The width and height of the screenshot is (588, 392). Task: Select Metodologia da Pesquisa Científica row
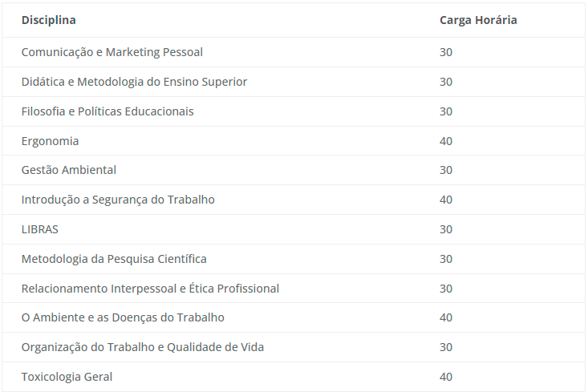(294, 259)
